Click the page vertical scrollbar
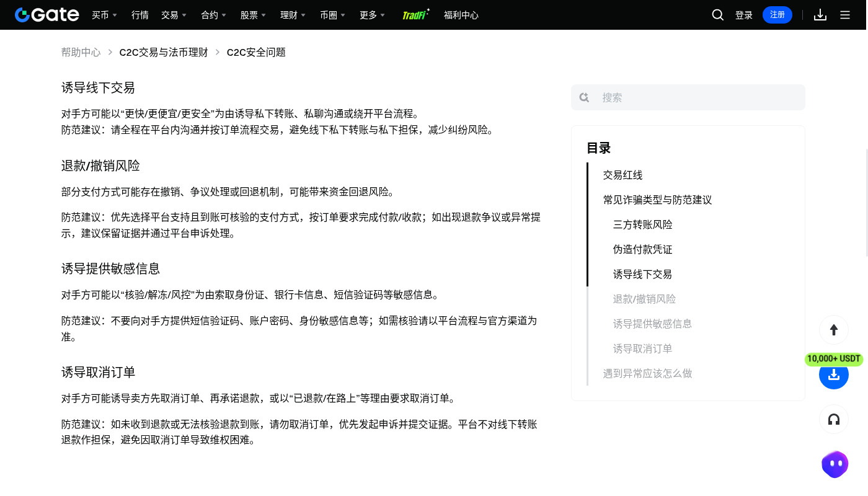The image size is (868, 496). 866,202
